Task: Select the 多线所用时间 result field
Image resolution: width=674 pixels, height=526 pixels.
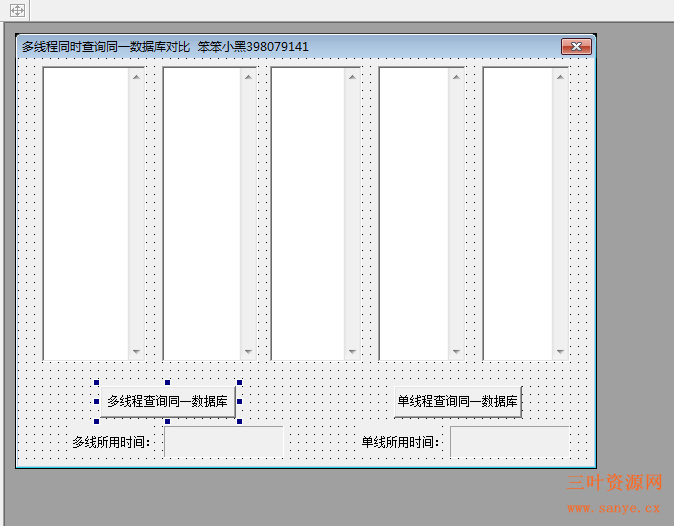Action: click(224, 442)
